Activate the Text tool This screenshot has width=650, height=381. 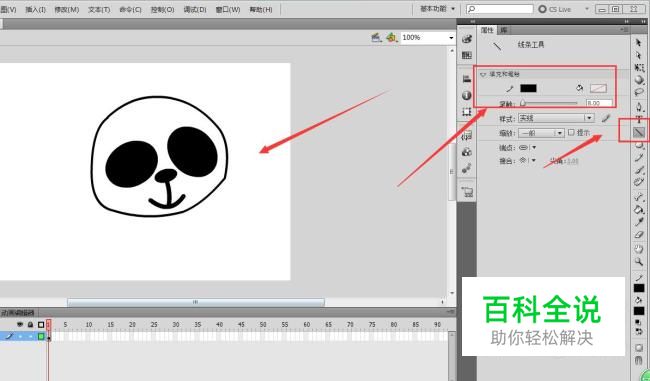(x=639, y=120)
